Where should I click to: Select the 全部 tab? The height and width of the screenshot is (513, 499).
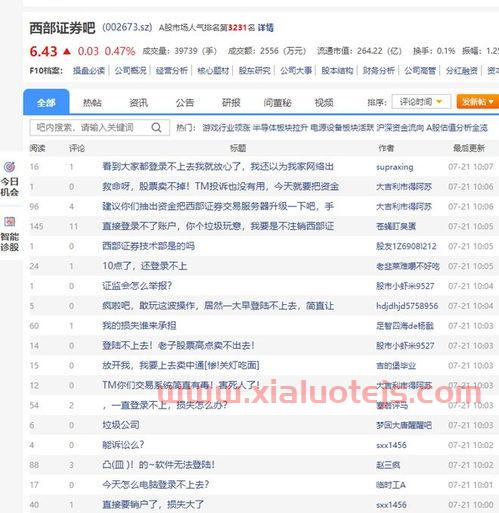click(46, 102)
